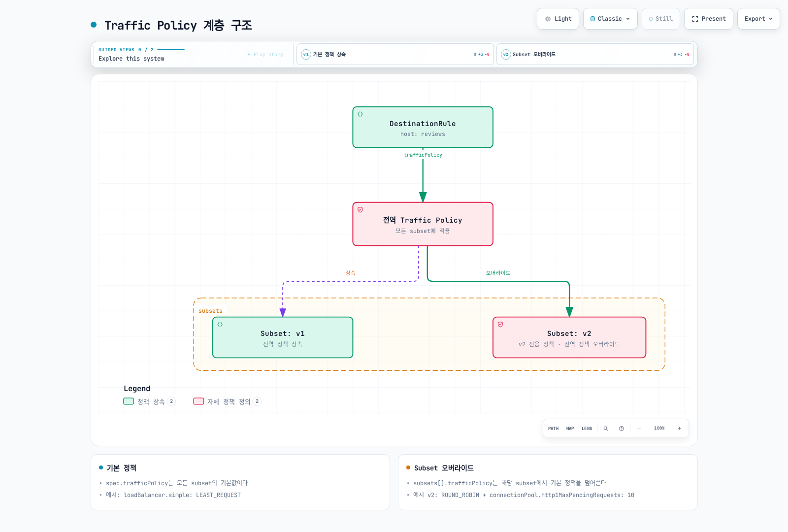Click the 기본 정책 card heading
The image size is (788, 532).
(x=122, y=468)
